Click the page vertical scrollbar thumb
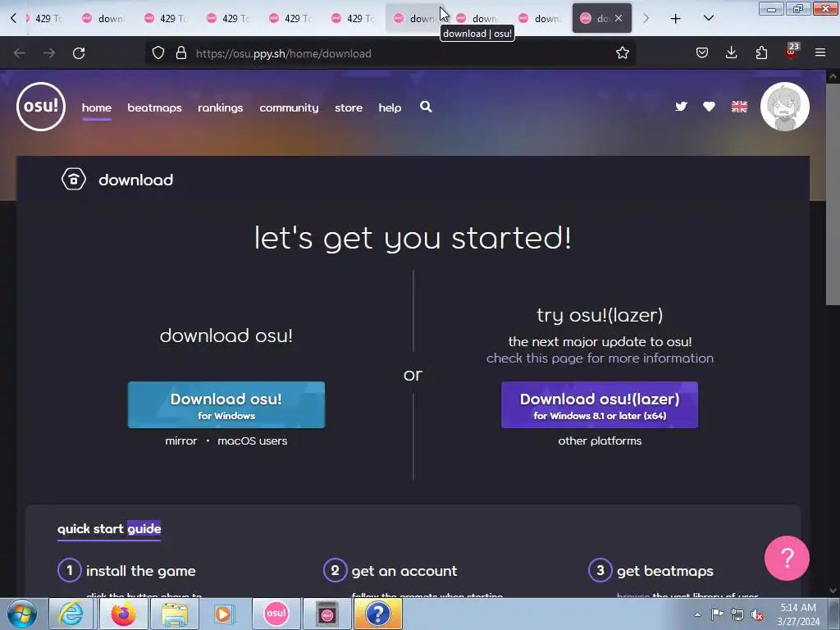840x630 pixels. tap(833, 193)
